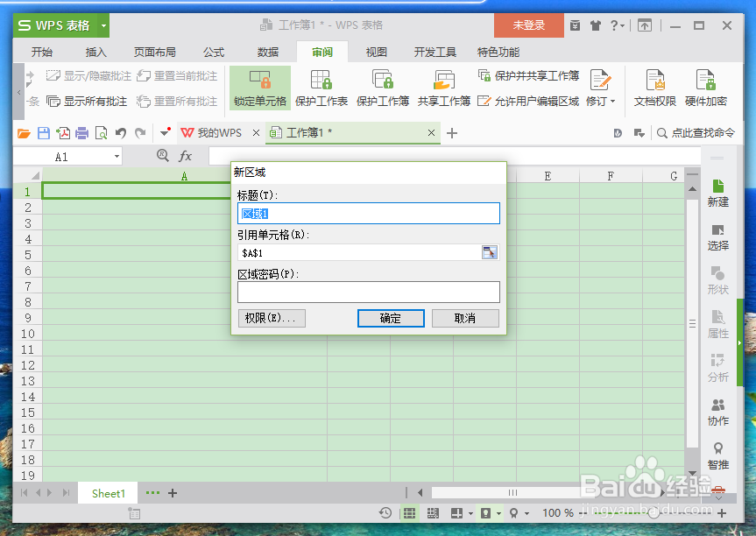
Task: Toggle the grid view mode in status bar
Action: [409, 512]
